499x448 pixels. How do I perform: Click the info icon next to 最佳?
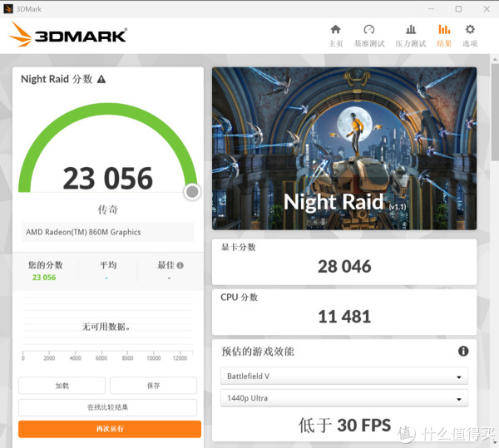[x=180, y=266]
